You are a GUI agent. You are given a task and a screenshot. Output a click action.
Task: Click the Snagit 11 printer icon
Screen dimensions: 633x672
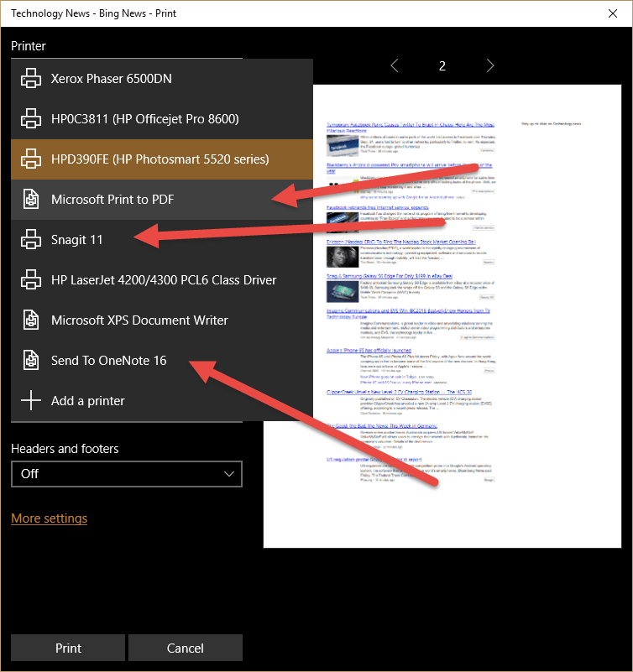pyautogui.click(x=31, y=240)
